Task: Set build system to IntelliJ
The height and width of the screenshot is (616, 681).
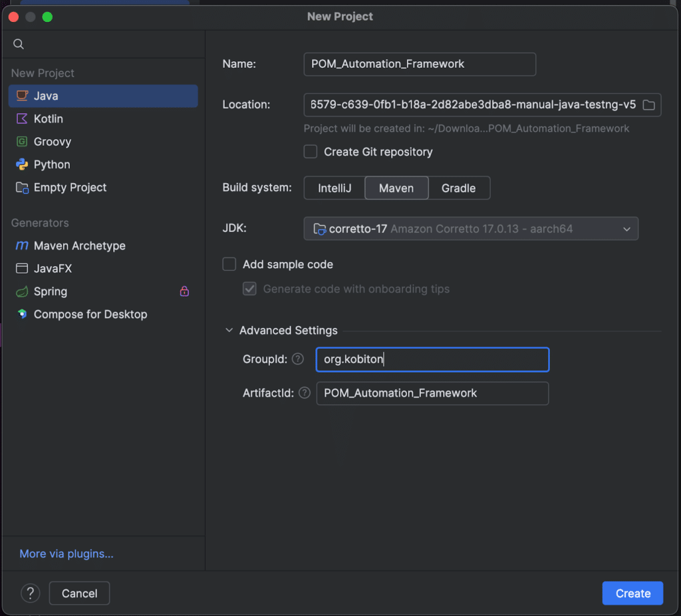Action: [x=334, y=188]
